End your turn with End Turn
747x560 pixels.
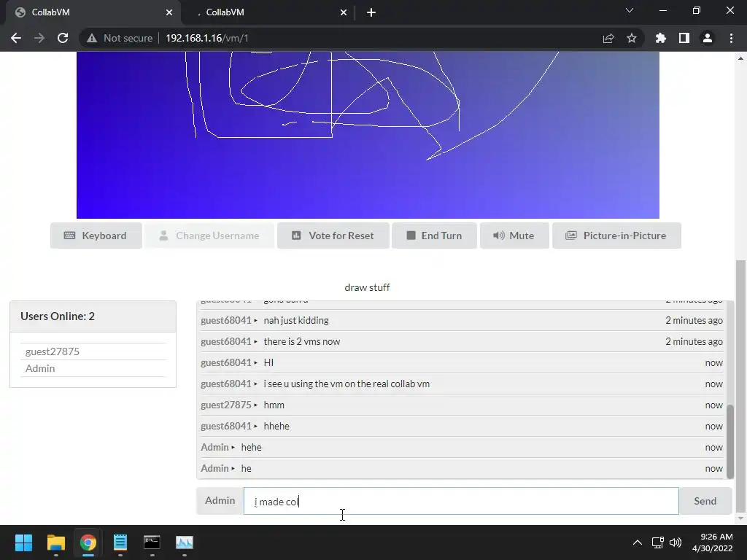434,236
